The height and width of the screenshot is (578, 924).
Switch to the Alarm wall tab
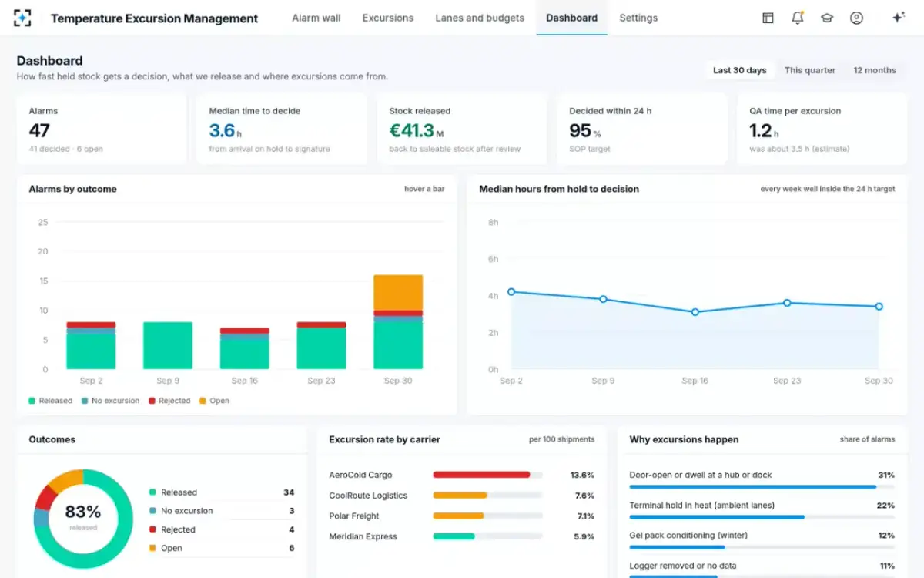[316, 18]
